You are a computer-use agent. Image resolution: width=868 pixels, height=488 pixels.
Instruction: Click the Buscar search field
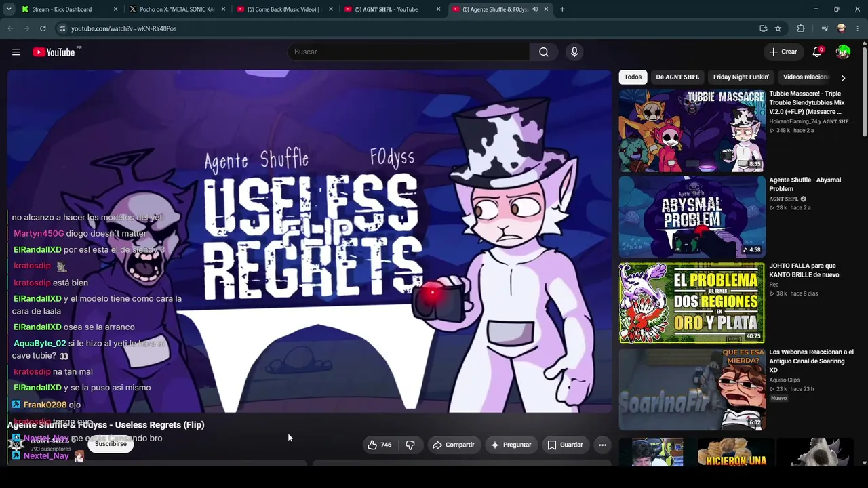point(409,52)
